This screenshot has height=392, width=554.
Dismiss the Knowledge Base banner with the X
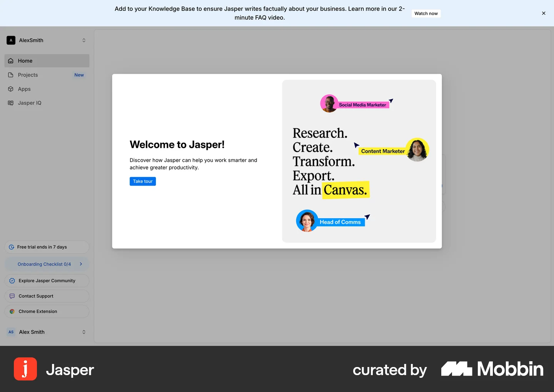[544, 13]
